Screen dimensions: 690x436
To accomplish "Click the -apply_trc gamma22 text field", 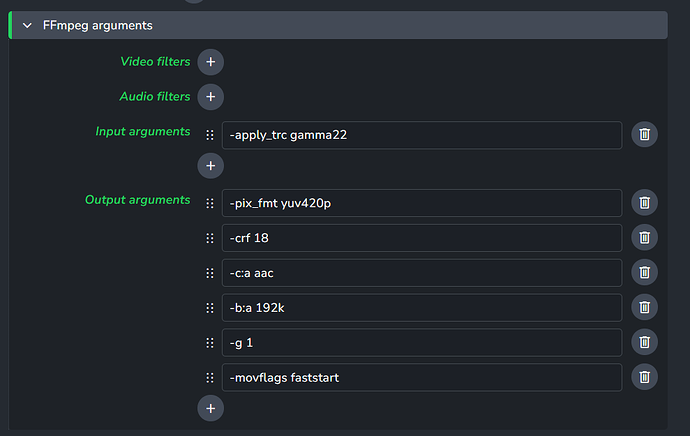I will coord(422,135).
